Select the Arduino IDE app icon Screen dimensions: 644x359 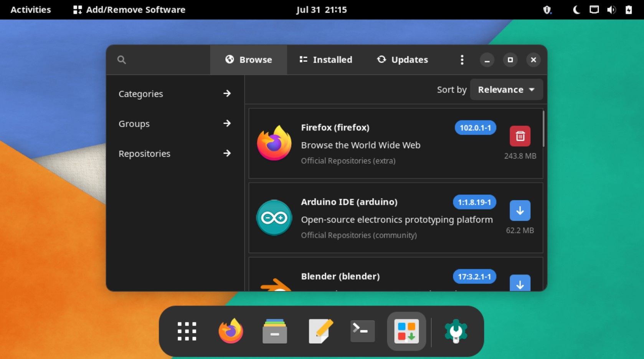[x=274, y=218]
